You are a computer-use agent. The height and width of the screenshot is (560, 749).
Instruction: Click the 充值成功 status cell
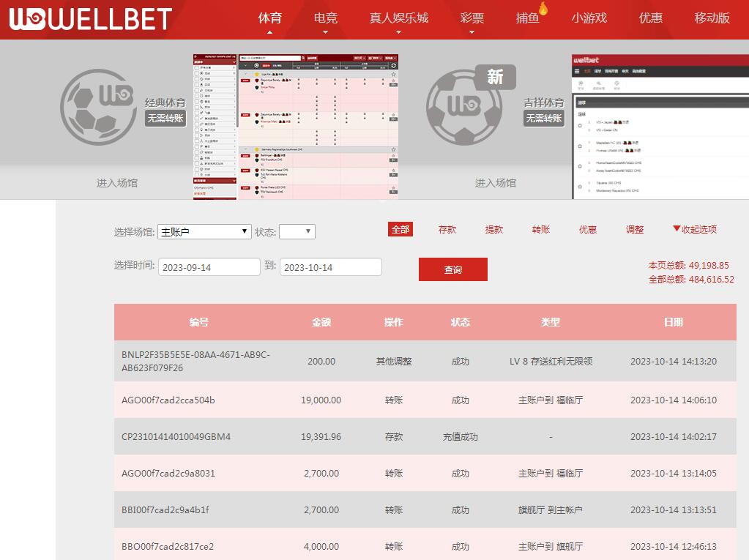pos(460,437)
